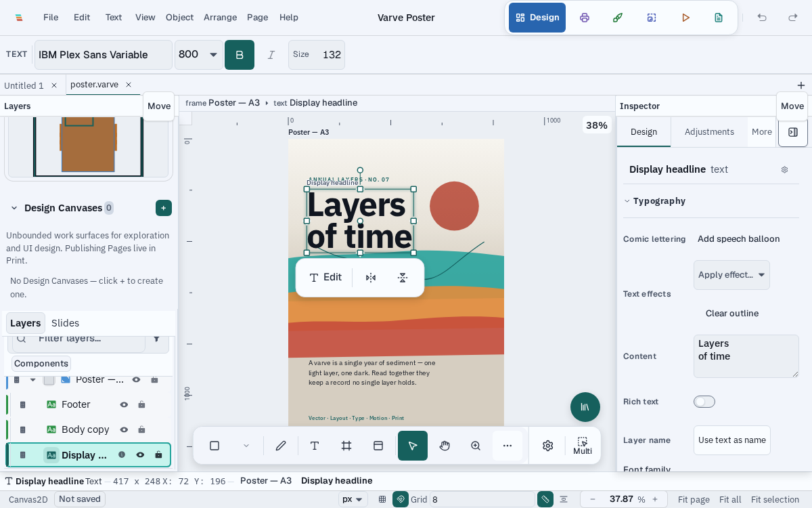Enable Multi selection mode
Image resolution: width=812 pixels, height=508 pixels.
(x=583, y=446)
